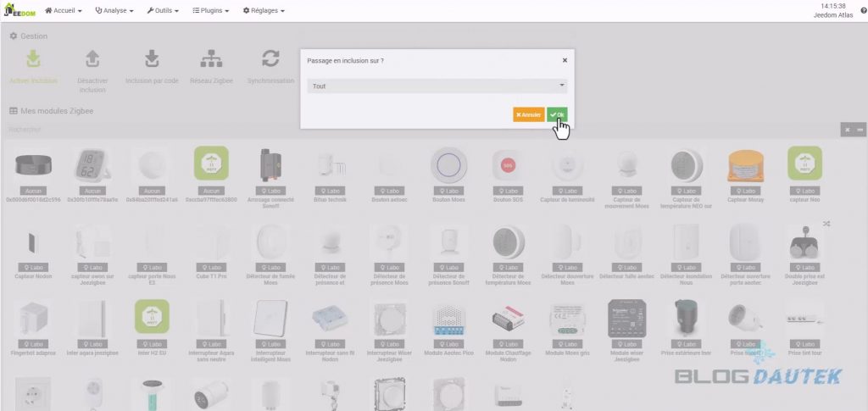This screenshot has width=868, height=411.
Task: Click the Désactiver inclusion icon
Action: pos(92,58)
